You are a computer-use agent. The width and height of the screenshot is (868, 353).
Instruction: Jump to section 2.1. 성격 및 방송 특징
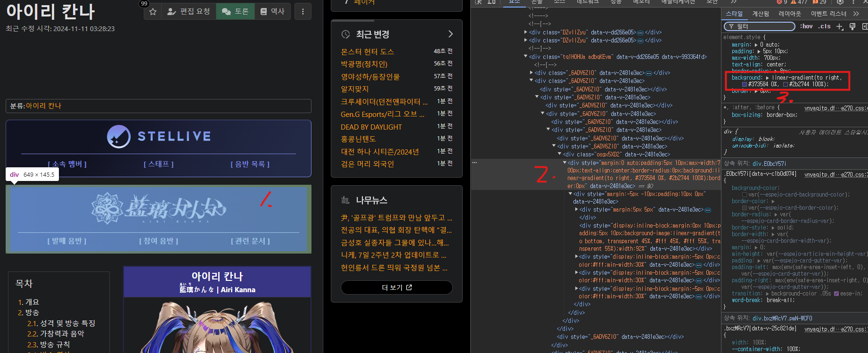point(61,323)
